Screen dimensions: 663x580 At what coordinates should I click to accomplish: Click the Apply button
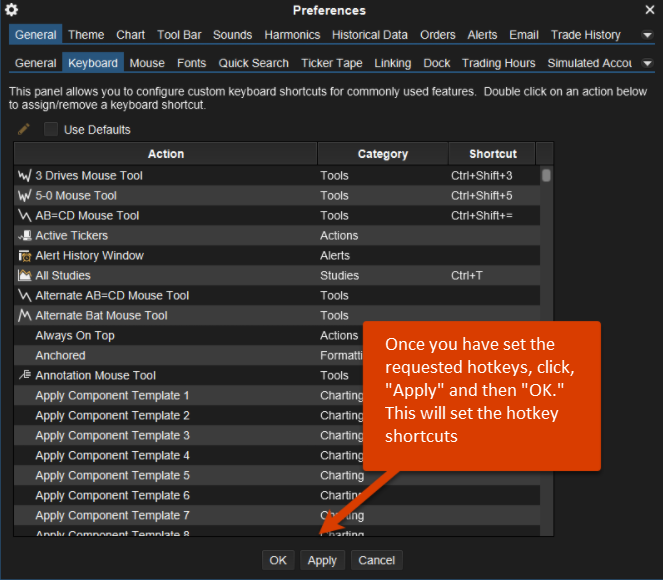click(x=322, y=560)
